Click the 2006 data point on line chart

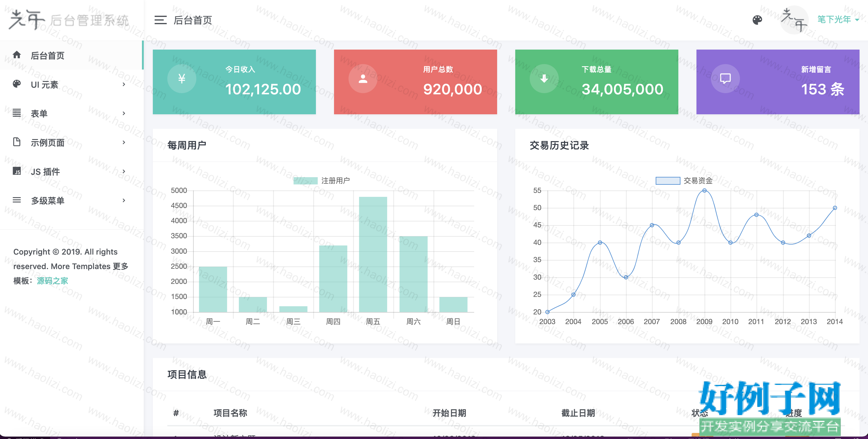click(626, 277)
